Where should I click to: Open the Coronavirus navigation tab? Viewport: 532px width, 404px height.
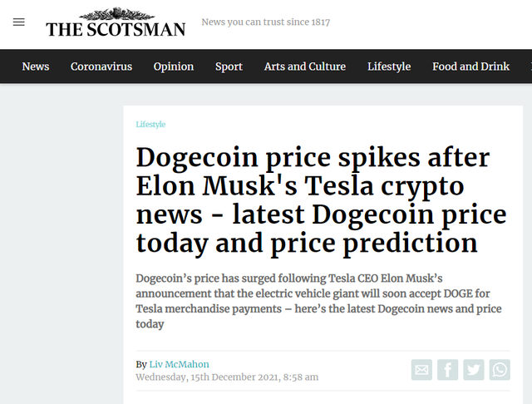click(101, 67)
